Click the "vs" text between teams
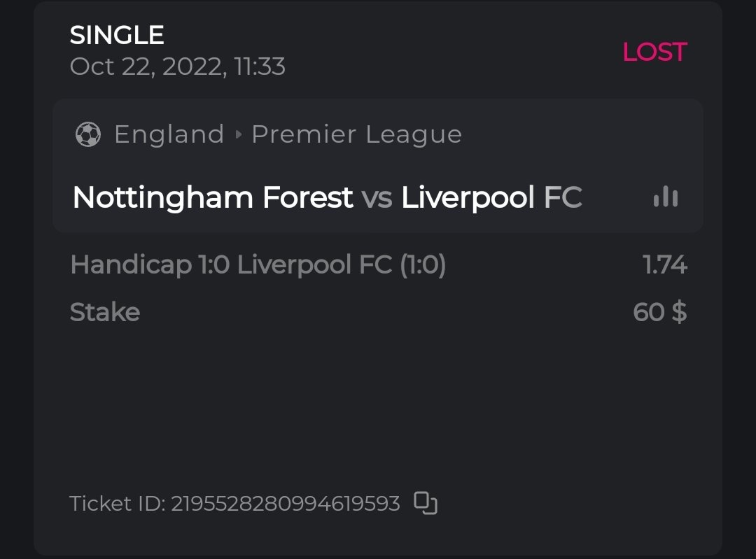The width and height of the screenshot is (756, 559). [377, 198]
